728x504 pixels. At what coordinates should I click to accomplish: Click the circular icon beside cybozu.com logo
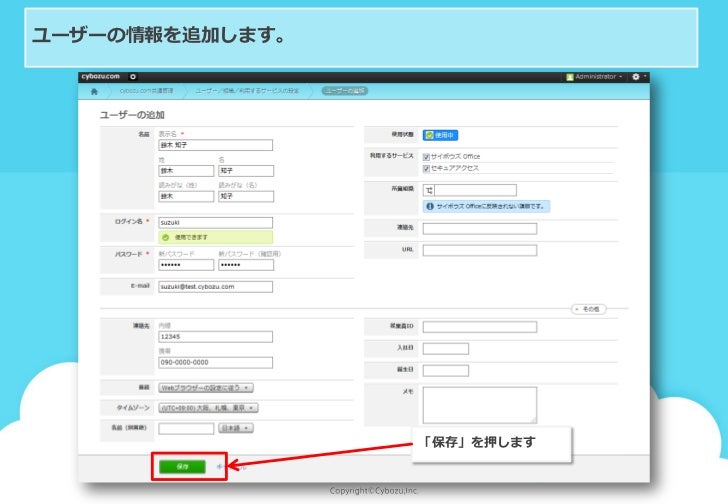click(133, 77)
